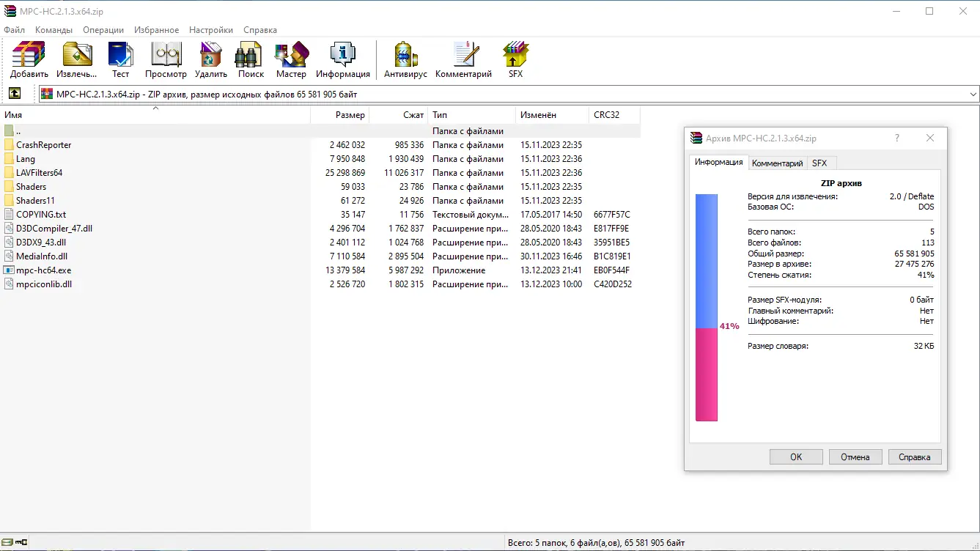Select the LAVFilters64 folder icon

(9, 173)
